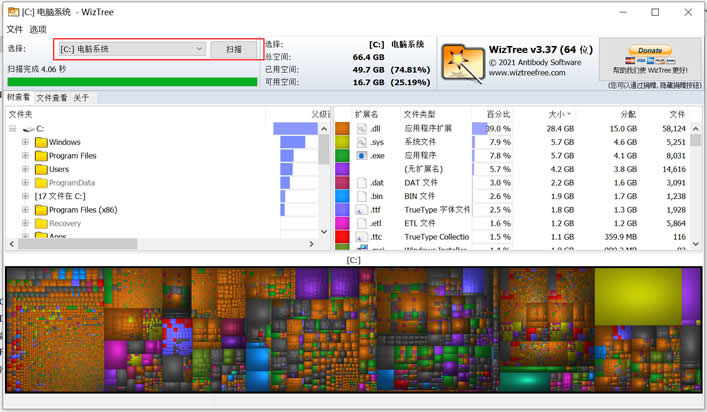Click the C: drive icon in tree
Screen dimensions: 707x412
28,129
